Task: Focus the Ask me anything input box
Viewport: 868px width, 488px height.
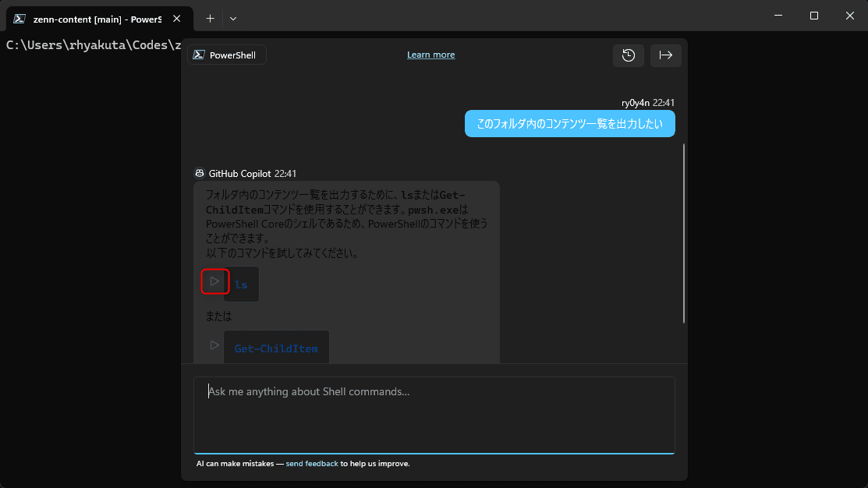Action: coord(434,415)
